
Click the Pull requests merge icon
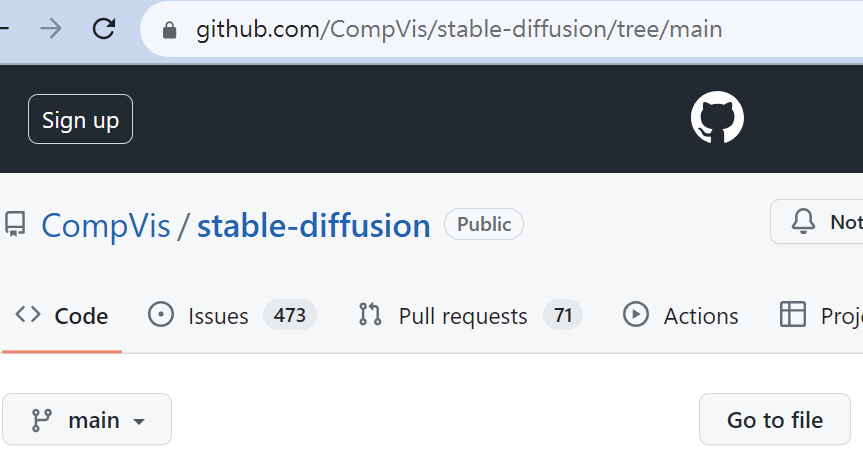pos(370,315)
